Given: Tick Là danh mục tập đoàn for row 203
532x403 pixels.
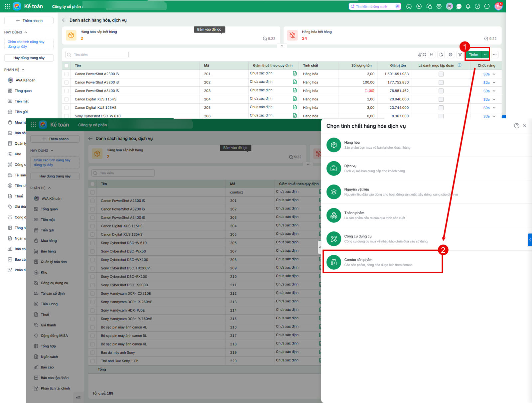Looking at the screenshot, I should 441,91.
